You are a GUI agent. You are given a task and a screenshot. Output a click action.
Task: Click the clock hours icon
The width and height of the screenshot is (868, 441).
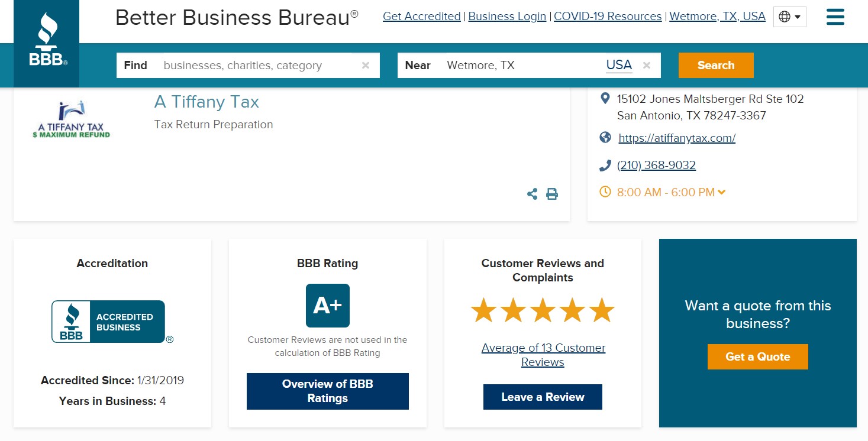pos(605,192)
